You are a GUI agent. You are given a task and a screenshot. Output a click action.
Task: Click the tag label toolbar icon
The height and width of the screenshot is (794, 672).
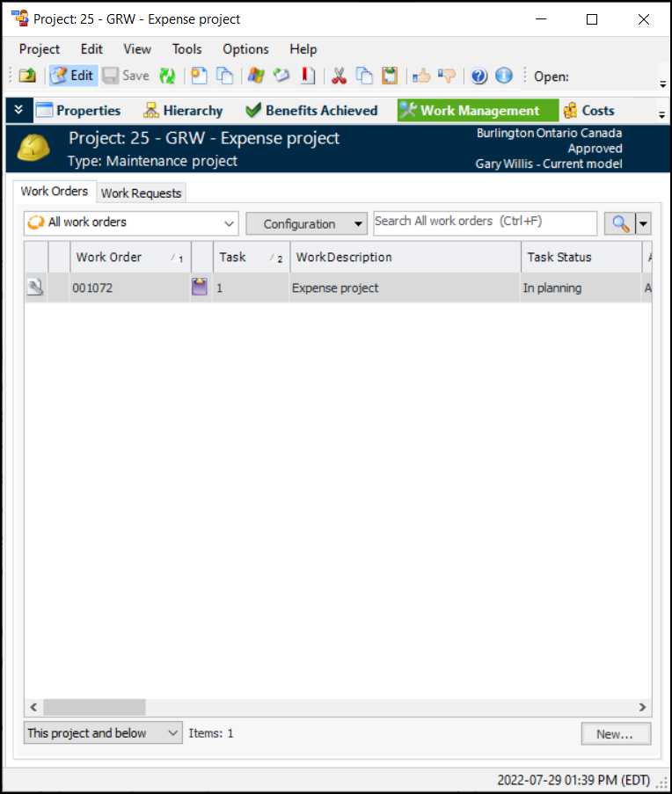click(281, 76)
